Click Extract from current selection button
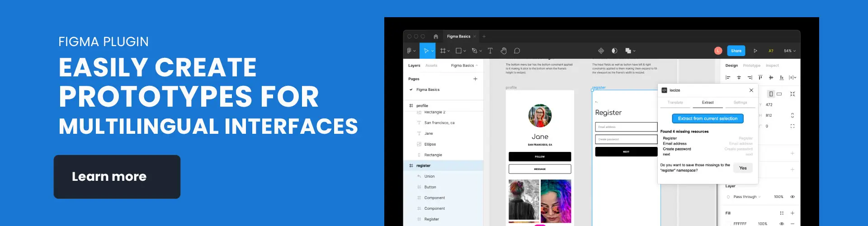 (x=708, y=118)
